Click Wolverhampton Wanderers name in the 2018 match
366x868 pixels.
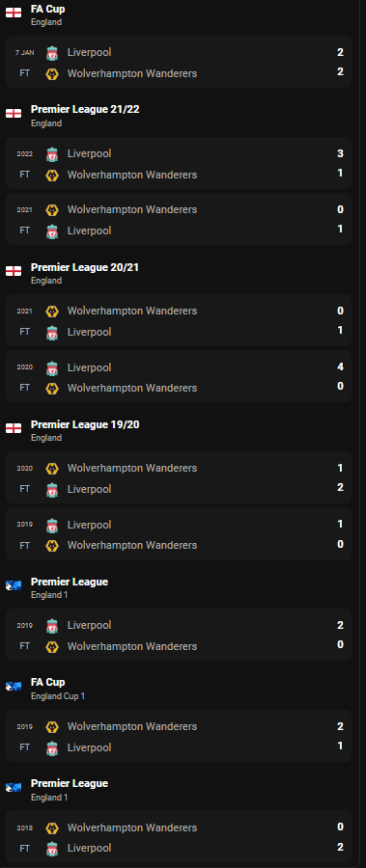pos(132,828)
